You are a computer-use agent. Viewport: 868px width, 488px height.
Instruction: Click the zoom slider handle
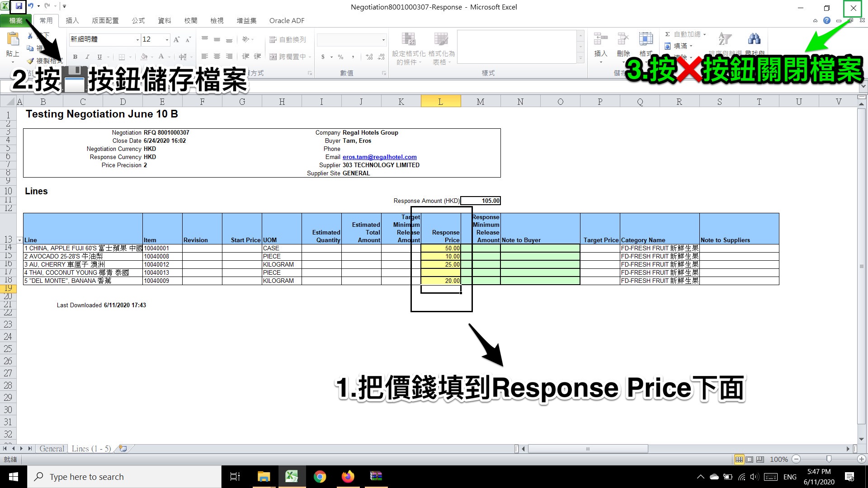coord(829,459)
